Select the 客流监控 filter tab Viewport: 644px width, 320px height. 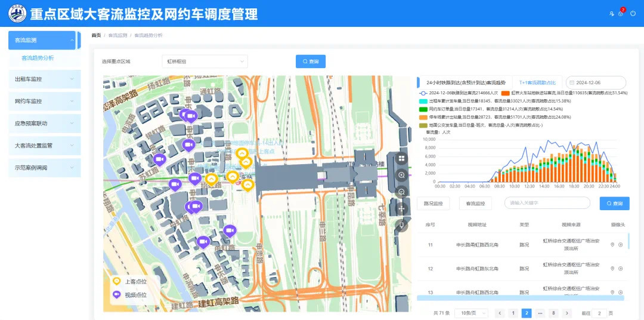(476, 203)
